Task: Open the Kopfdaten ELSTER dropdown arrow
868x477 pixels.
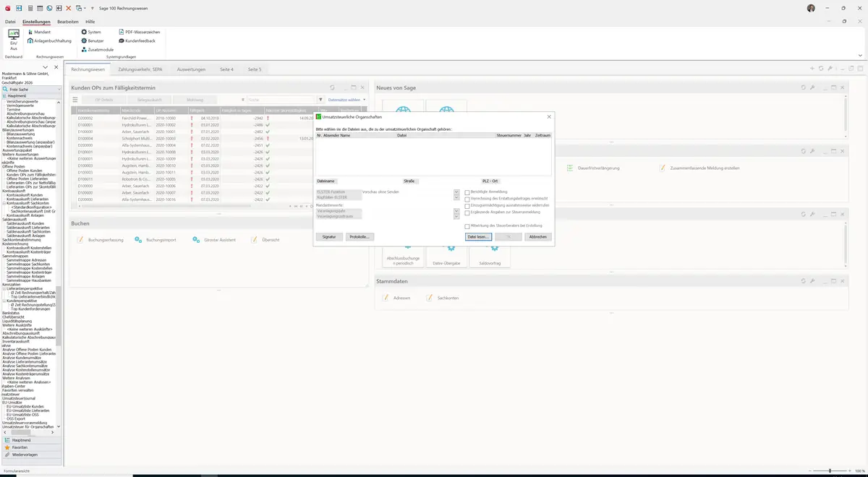Action: [456, 197]
